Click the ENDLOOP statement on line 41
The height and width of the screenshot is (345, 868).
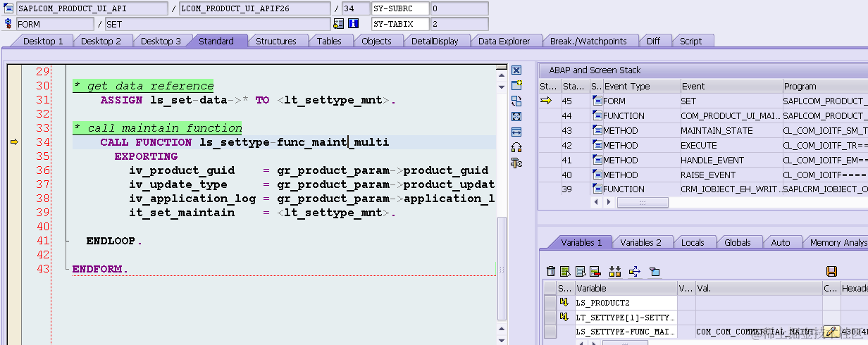click(x=114, y=241)
